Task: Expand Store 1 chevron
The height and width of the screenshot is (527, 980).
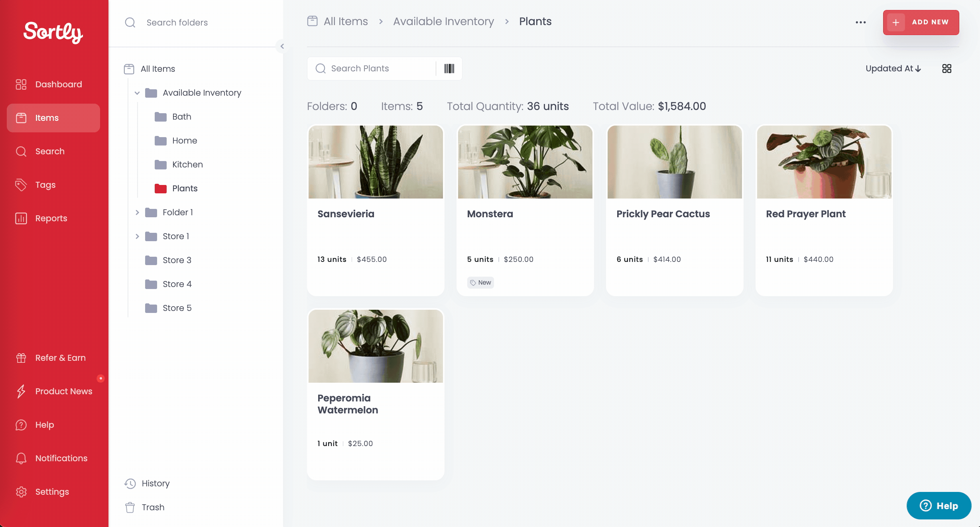Action: 137,236
